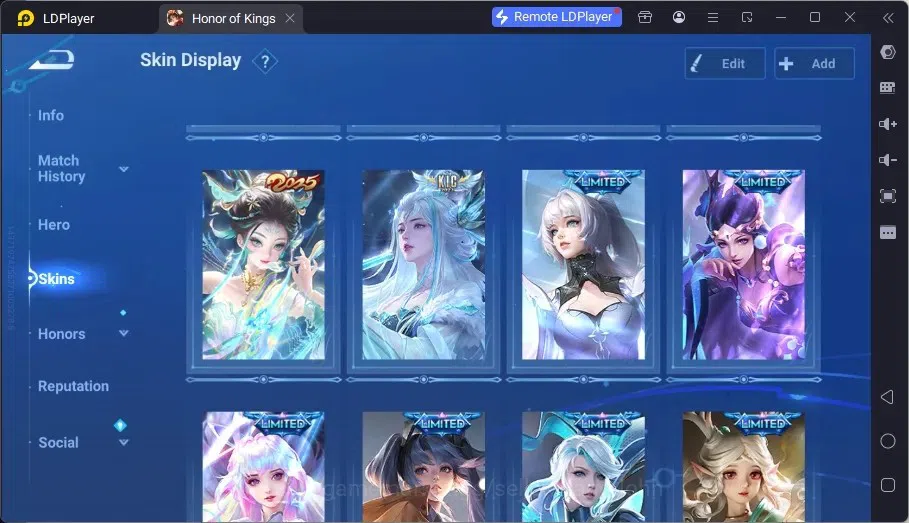Image resolution: width=909 pixels, height=523 pixels.
Task: Select the LIMITED silver-haired girl skin card
Action: (583, 264)
